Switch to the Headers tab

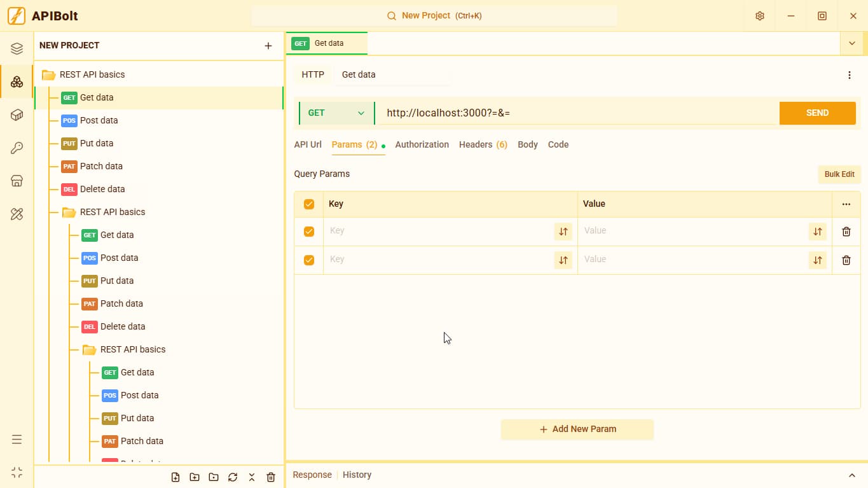(x=483, y=144)
